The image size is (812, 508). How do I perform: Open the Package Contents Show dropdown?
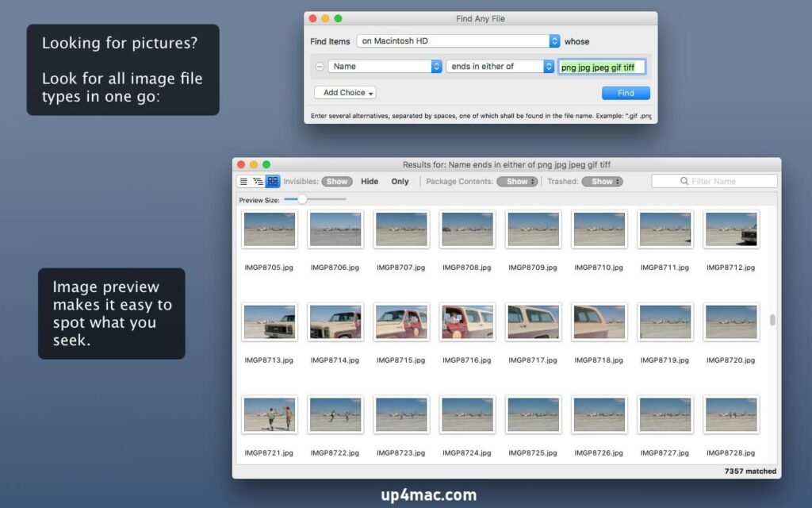pos(517,181)
